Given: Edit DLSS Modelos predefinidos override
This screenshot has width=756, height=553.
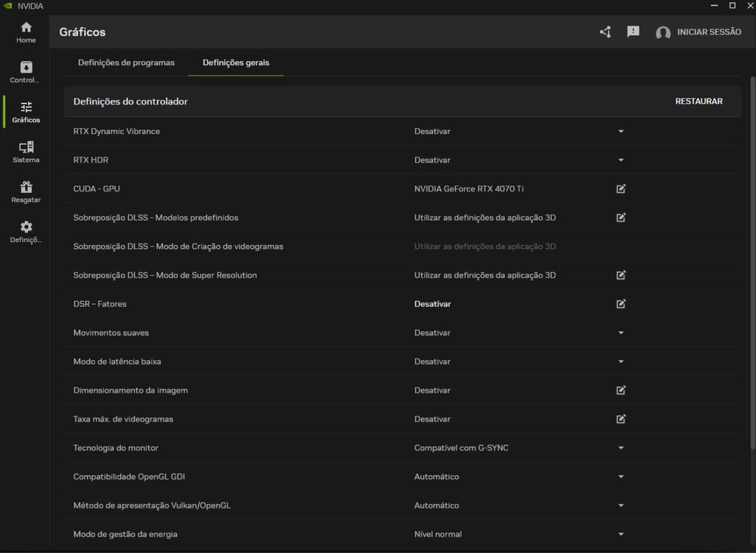Looking at the screenshot, I should pyautogui.click(x=621, y=218).
